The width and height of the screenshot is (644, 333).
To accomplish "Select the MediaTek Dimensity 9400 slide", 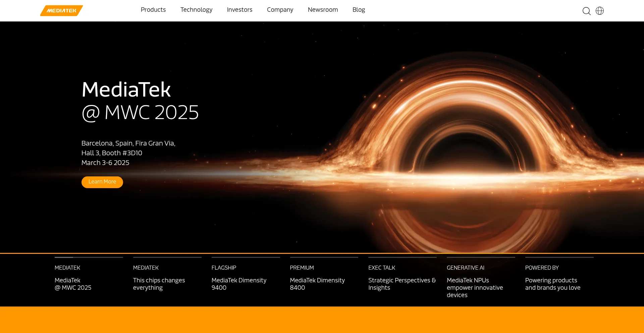I will pyautogui.click(x=246, y=278).
